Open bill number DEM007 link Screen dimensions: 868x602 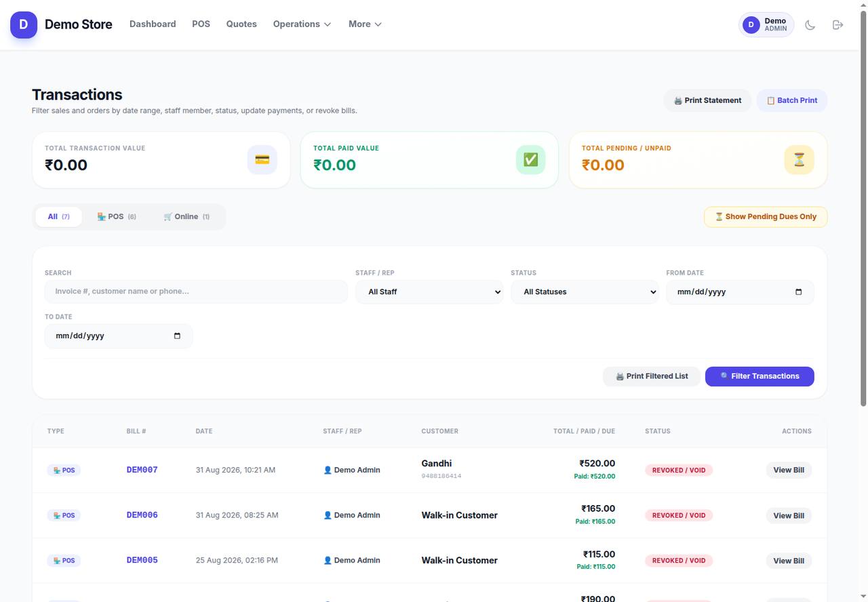[x=142, y=470]
